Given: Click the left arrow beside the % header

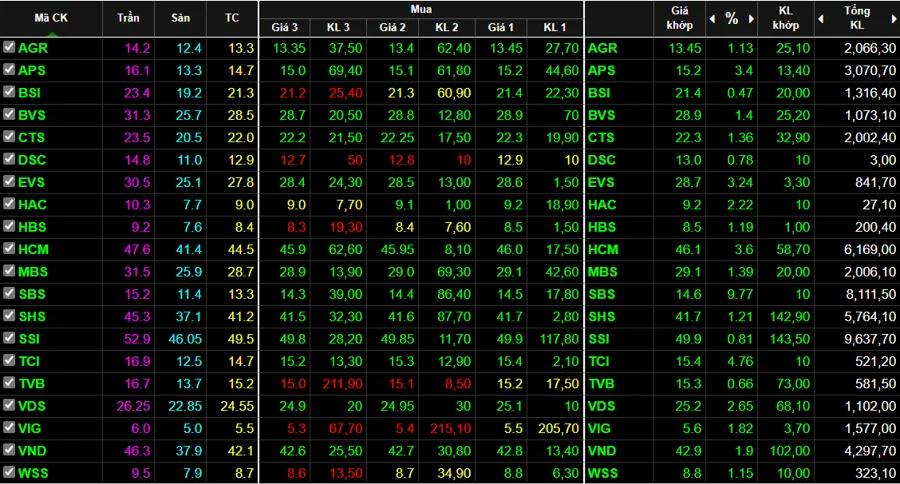Looking at the screenshot, I should 712,19.
